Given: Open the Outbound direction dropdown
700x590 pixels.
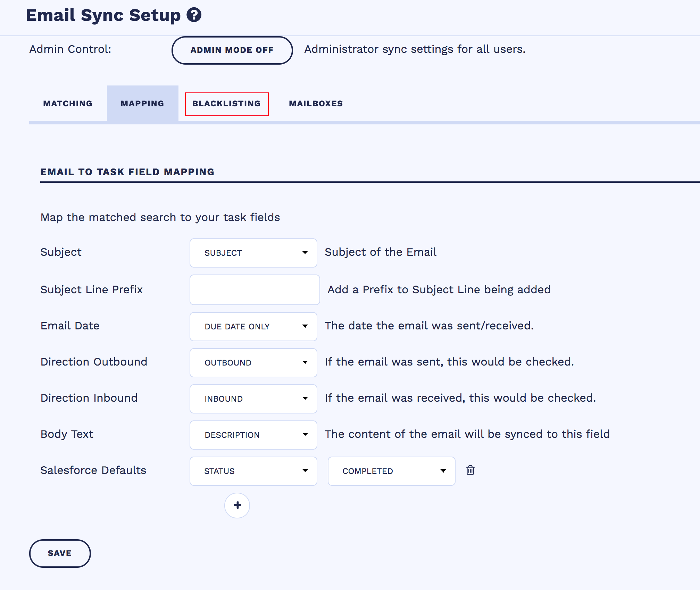Looking at the screenshot, I should point(253,363).
